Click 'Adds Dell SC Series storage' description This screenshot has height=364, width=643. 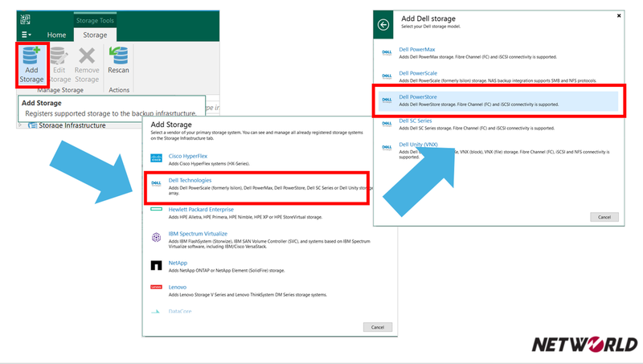pos(477,129)
